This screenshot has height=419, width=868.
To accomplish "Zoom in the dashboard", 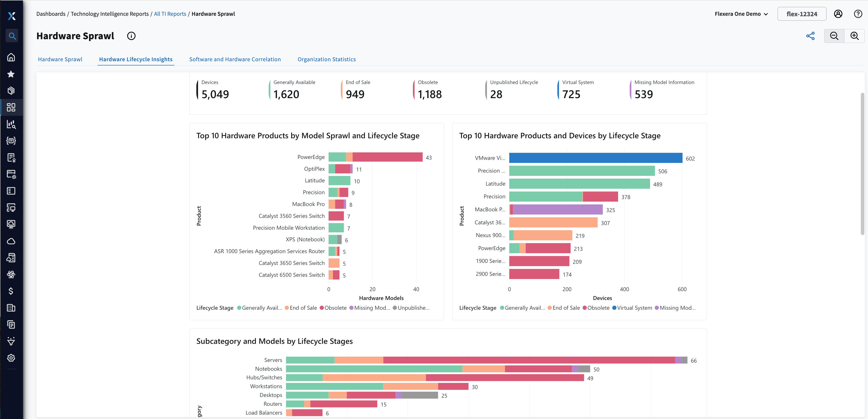I will pos(855,36).
